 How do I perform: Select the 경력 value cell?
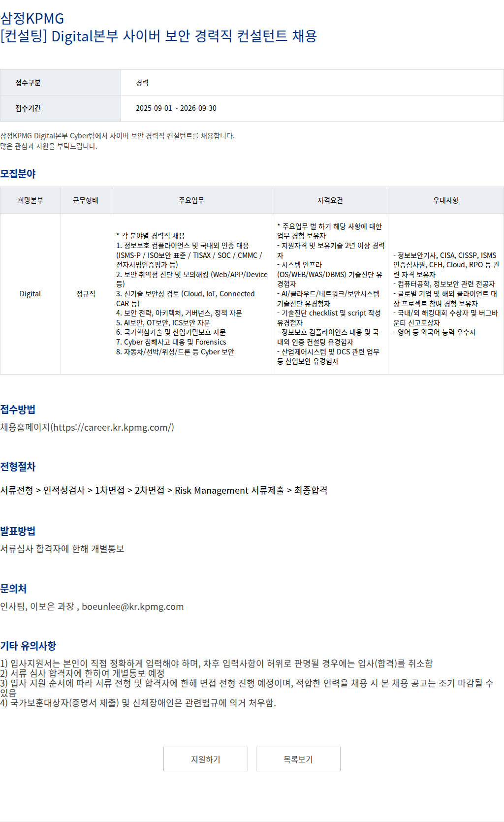click(312, 83)
